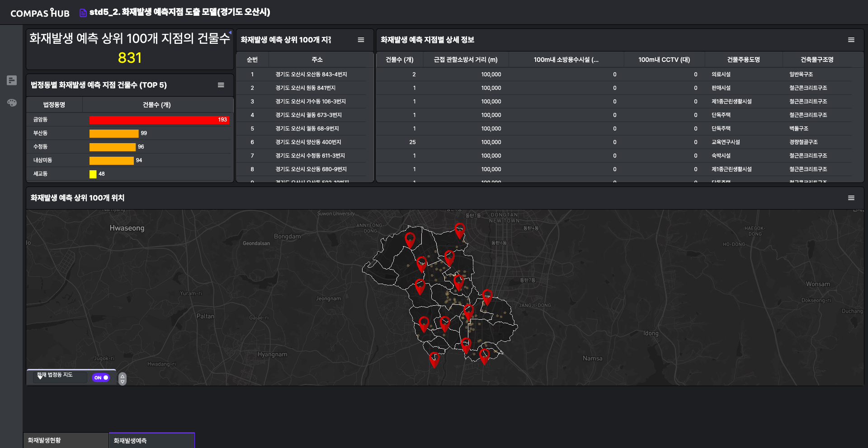Sort by 100m내 소방용수시설 column header
The image size is (868, 448).
tap(566, 60)
